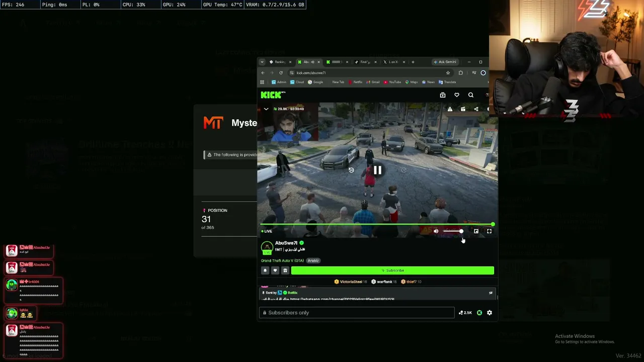Open the Netflix bookmark
The height and width of the screenshot is (362, 644).
click(355, 82)
